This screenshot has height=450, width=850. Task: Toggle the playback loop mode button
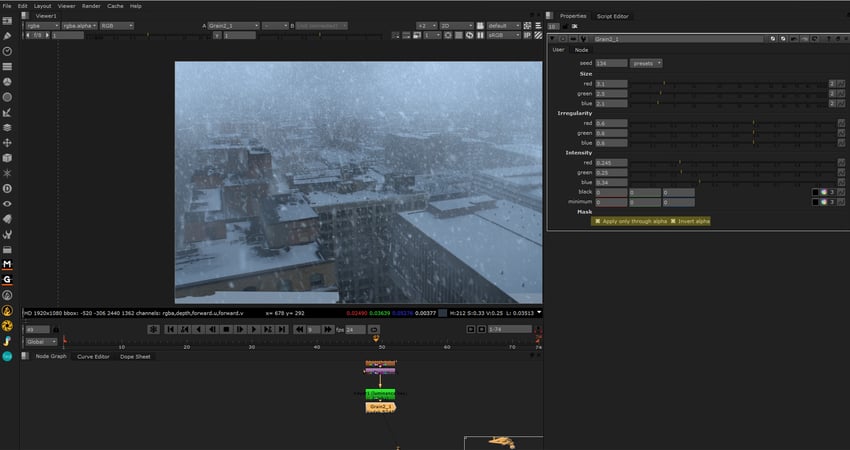[x=374, y=329]
